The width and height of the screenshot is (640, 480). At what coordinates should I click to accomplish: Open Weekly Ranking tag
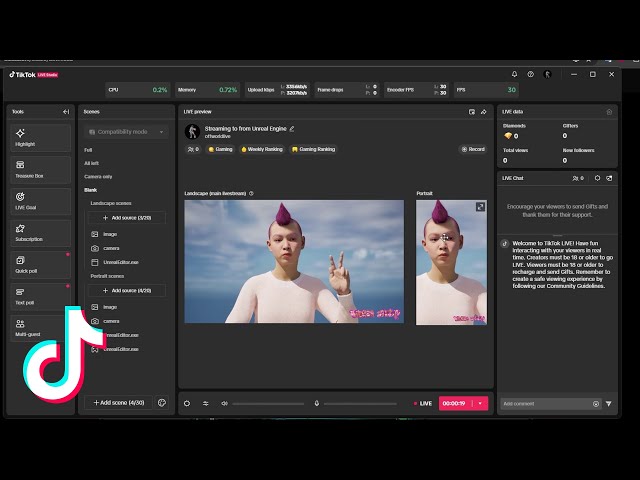(x=262, y=149)
